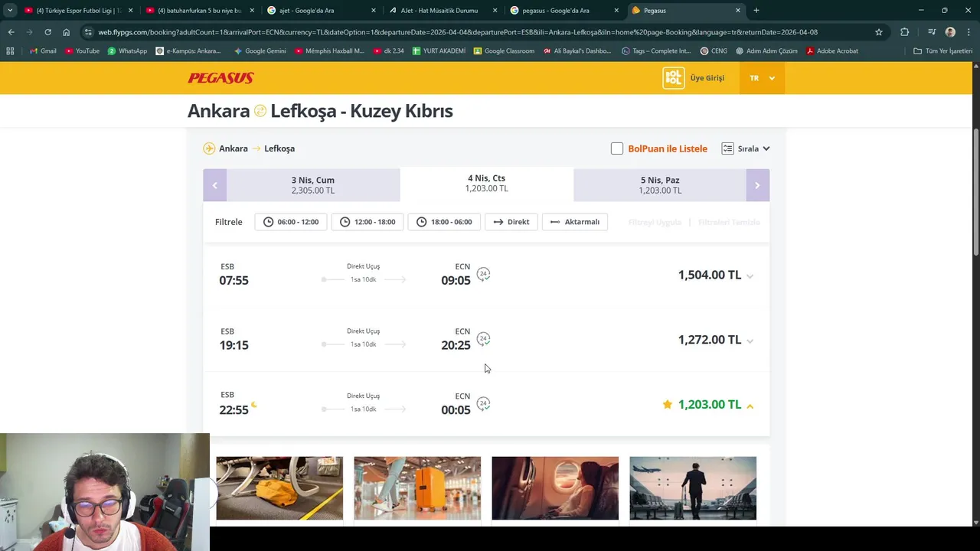Toggle the Direkt flights filter
This screenshot has width=980, height=551.
pyautogui.click(x=511, y=222)
